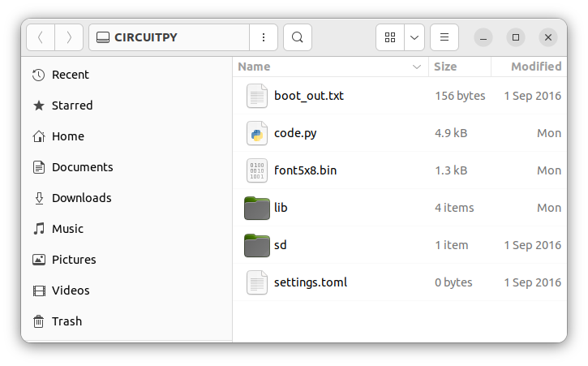Switch to grid view icon
Viewport: 588px width, 366px height.
pyautogui.click(x=390, y=37)
